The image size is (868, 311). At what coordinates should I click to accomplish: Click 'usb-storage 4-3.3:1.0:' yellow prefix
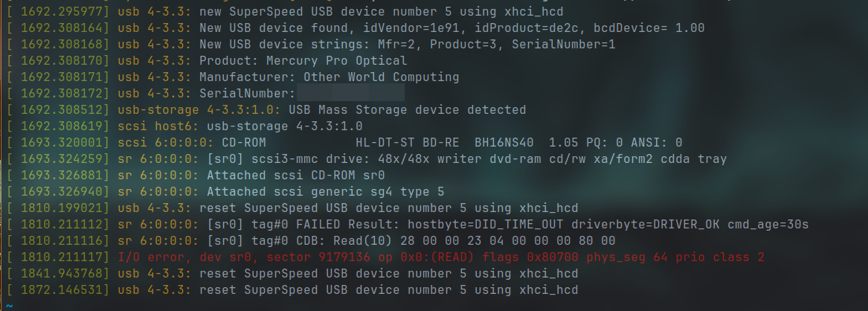[x=199, y=109]
